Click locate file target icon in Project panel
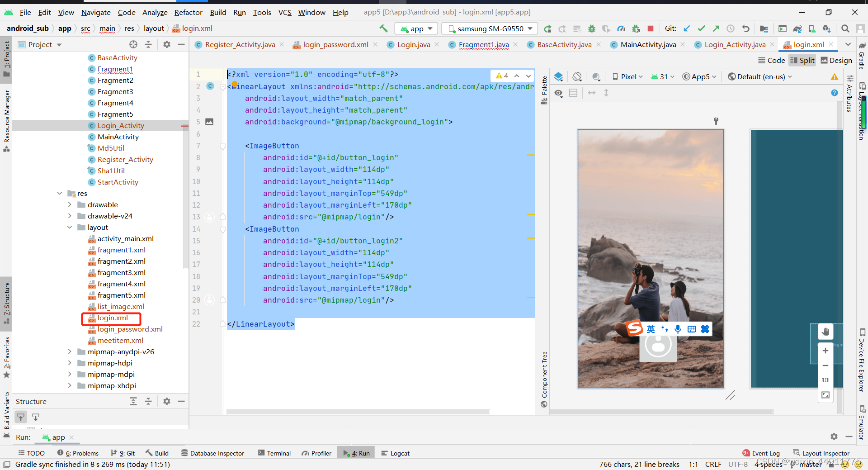 click(x=133, y=44)
